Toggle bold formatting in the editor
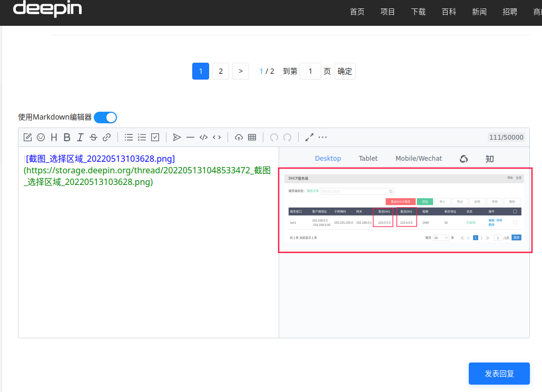 67,137
